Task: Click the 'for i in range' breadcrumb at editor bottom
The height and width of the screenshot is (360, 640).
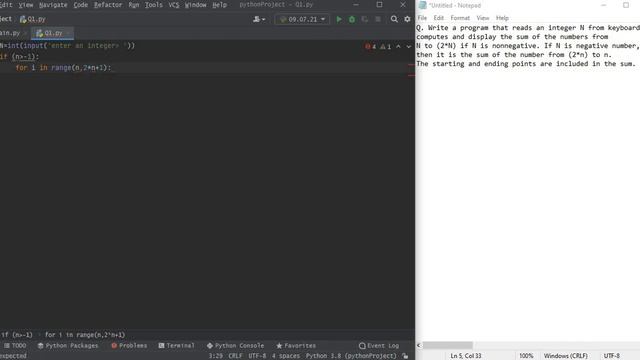Action: (x=85, y=335)
